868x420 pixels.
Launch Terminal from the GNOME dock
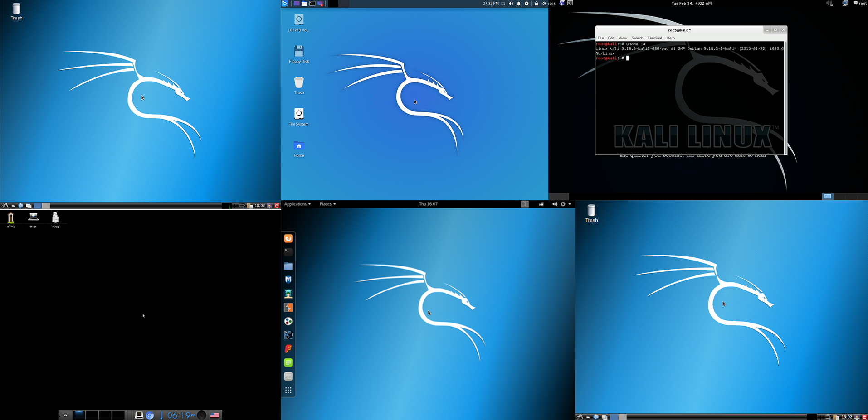coord(288,252)
